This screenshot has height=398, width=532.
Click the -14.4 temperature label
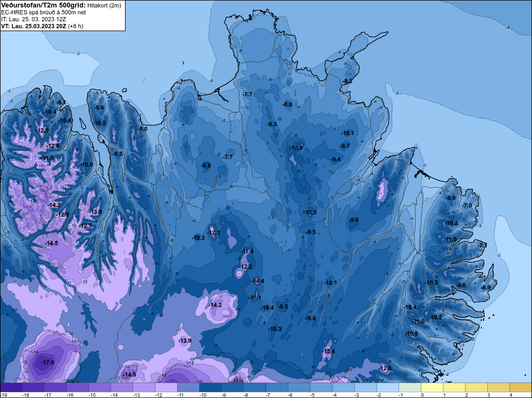257,281
